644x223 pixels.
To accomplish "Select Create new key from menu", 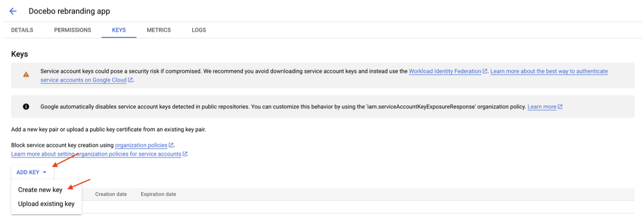I will coord(40,190).
